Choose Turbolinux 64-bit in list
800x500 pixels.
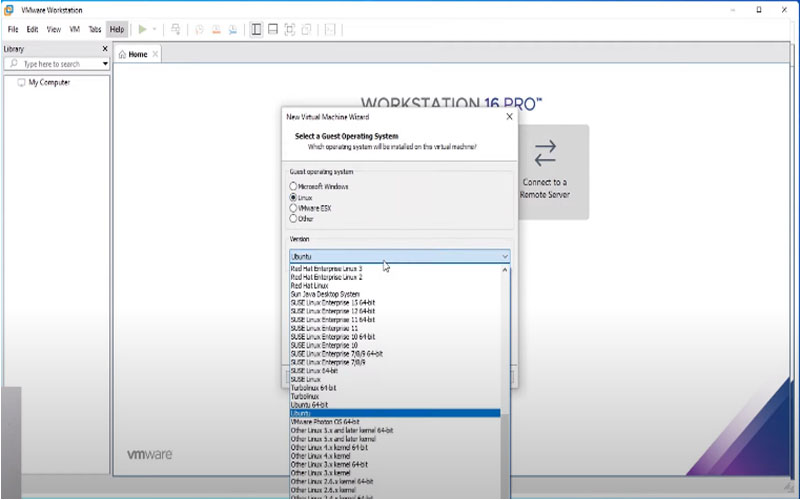(395, 388)
